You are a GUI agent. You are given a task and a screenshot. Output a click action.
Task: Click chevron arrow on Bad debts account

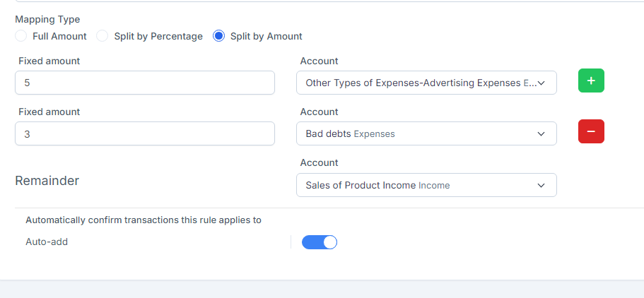coord(541,134)
